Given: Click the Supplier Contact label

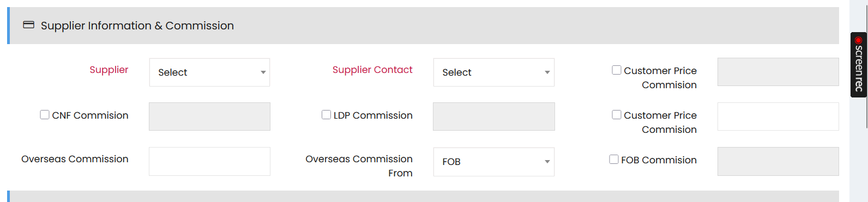Looking at the screenshot, I should (372, 70).
